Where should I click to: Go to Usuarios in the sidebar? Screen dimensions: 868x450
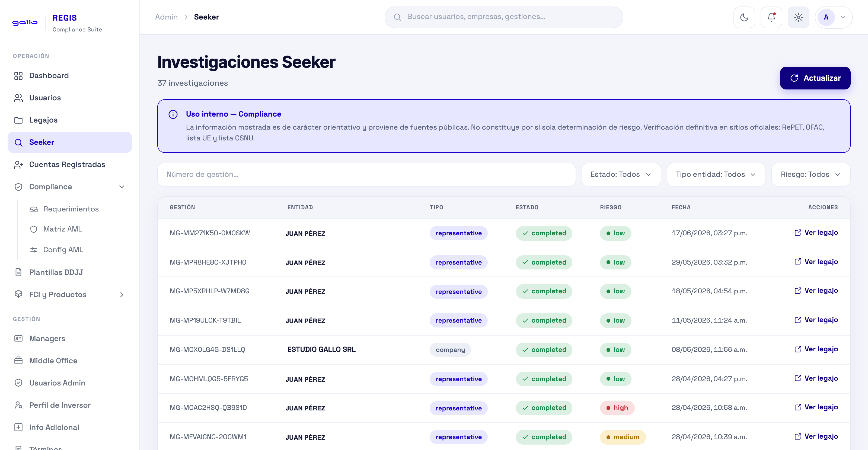coord(69,98)
